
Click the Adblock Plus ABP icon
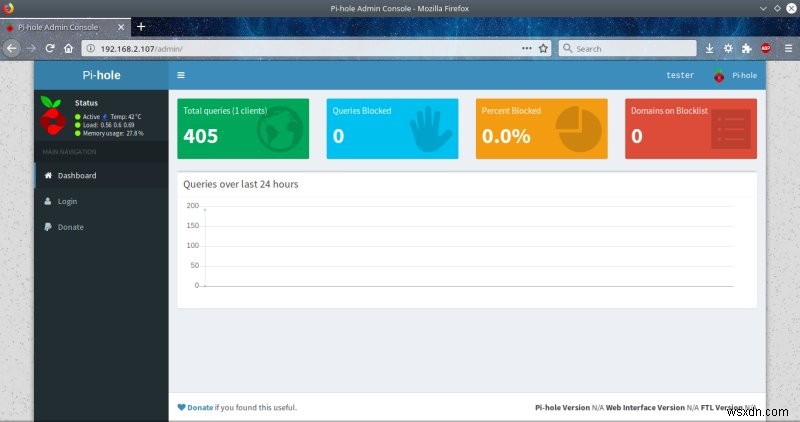point(766,48)
